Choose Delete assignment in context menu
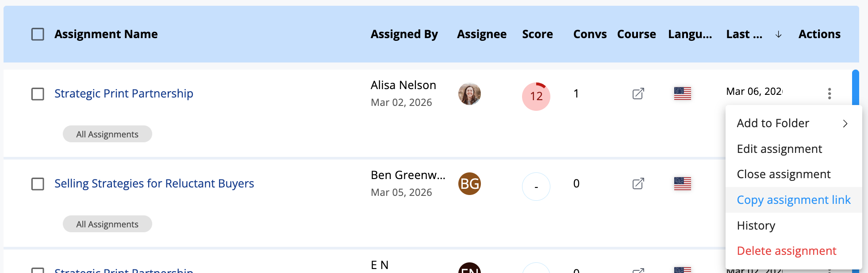Screen dimensions: 868x273 [786, 251]
